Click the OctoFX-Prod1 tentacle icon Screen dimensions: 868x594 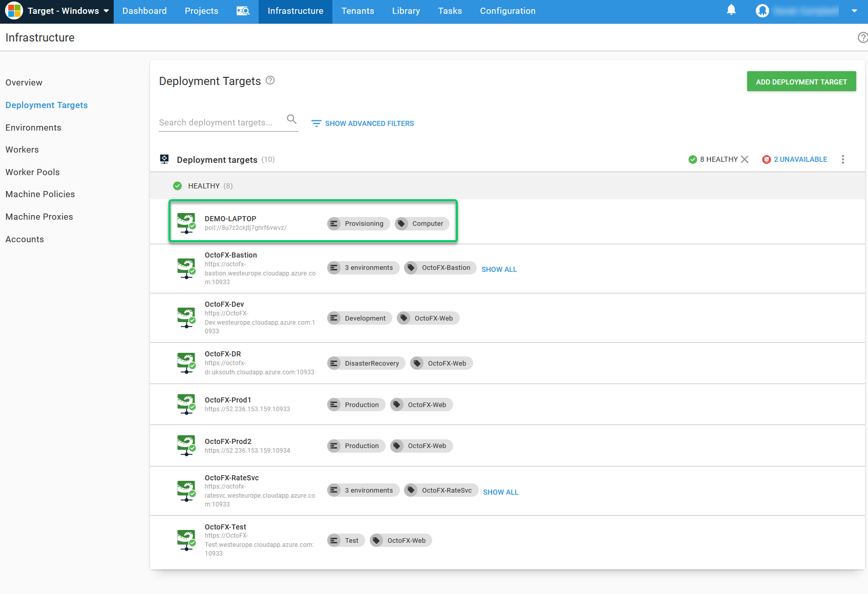click(186, 404)
